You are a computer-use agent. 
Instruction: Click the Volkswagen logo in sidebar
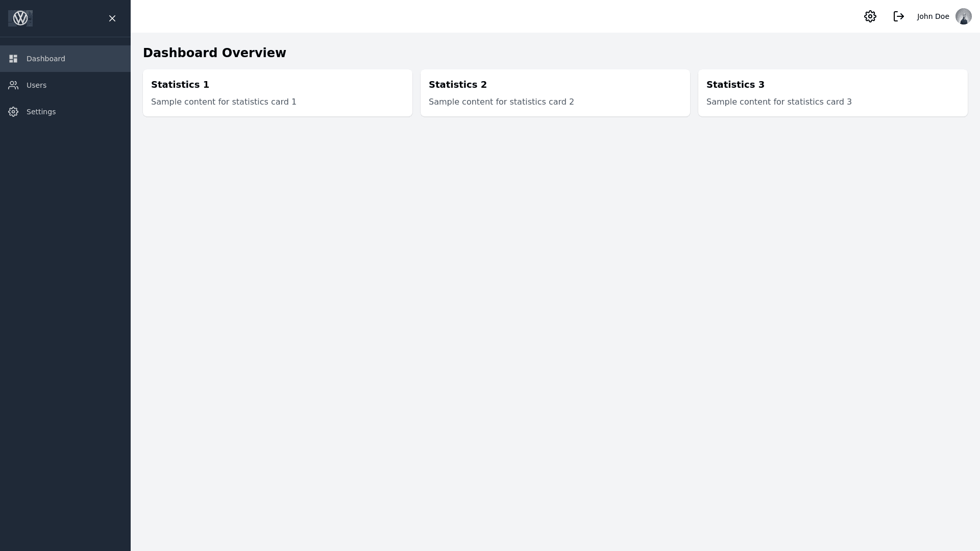[x=20, y=18]
